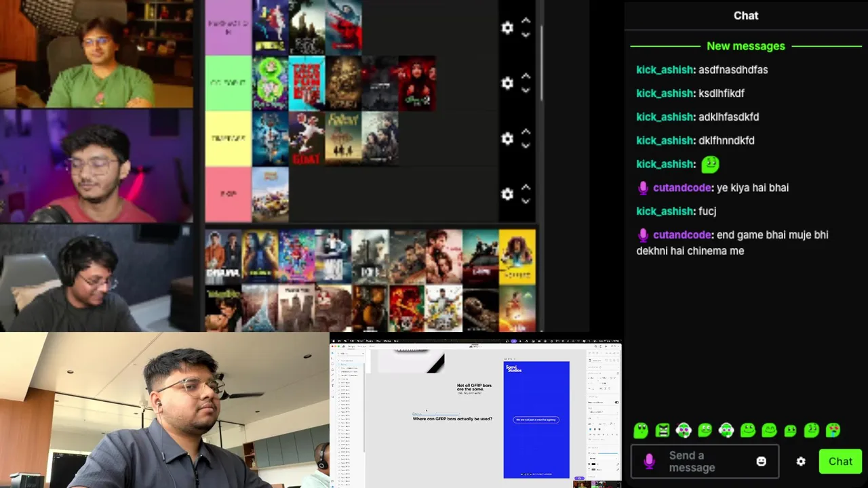Click the pink tier label

229,195
